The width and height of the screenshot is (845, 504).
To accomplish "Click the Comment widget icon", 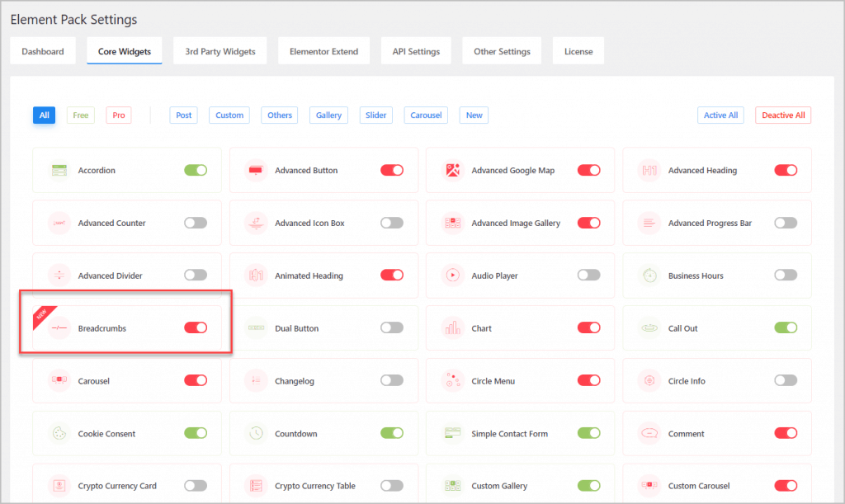I will pos(649,434).
